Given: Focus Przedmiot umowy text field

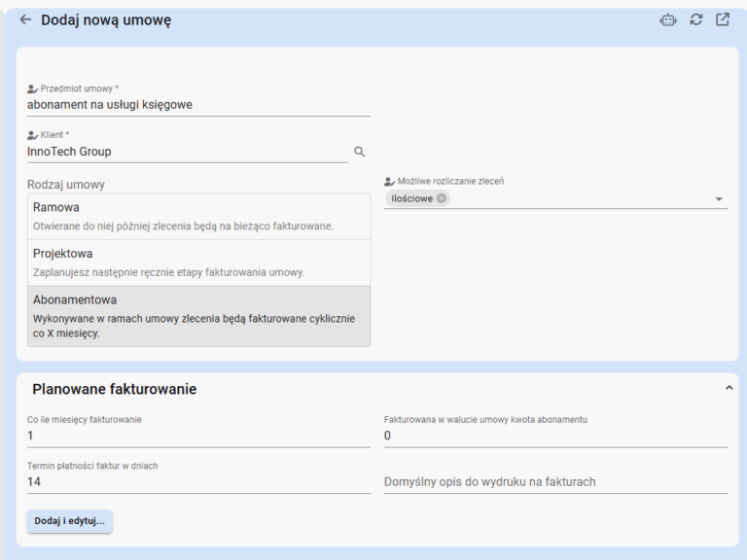Looking at the screenshot, I should (198, 105).
